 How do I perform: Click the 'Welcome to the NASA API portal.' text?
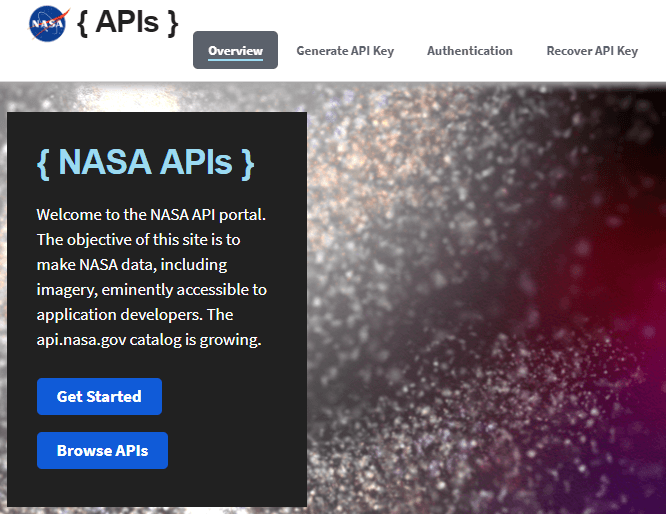point(151,215)
